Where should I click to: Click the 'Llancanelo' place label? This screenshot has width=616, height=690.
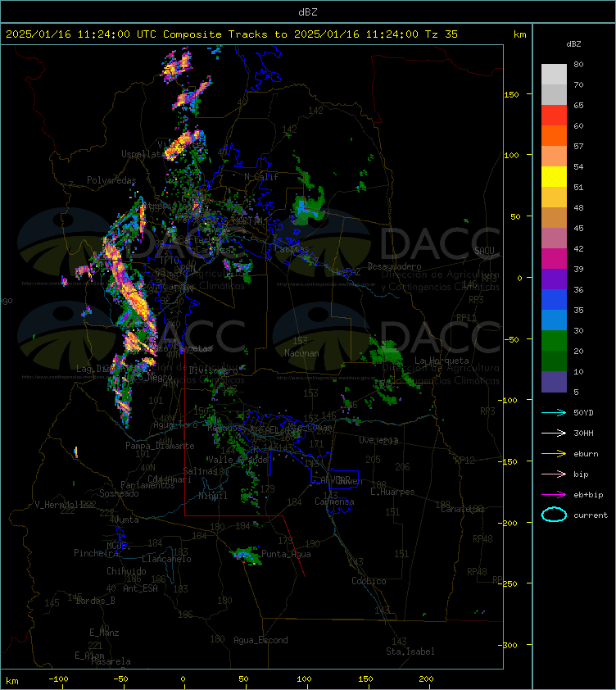[166, 560]
